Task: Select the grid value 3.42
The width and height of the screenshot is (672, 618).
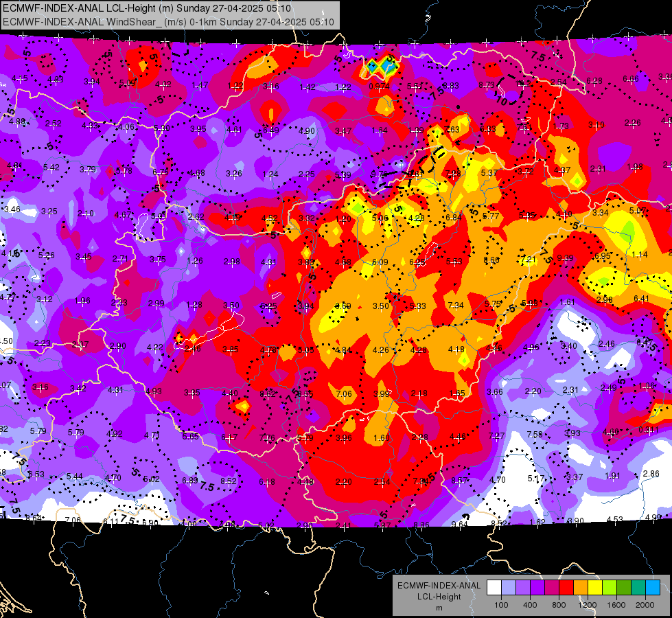Action: coord(78,389)
